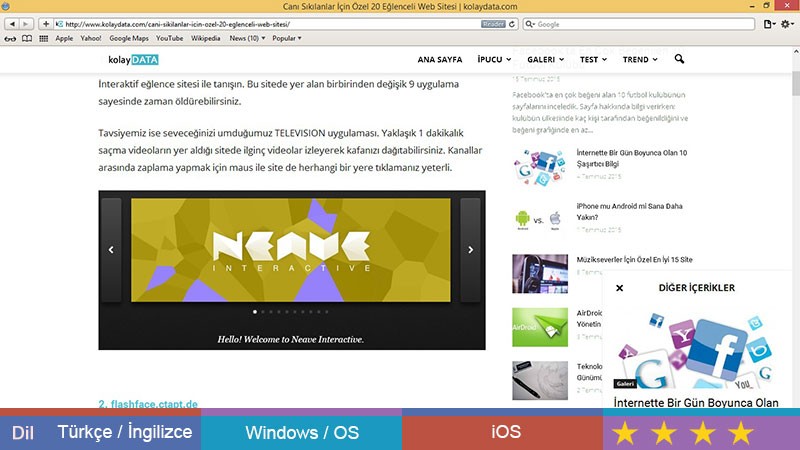800x450 pixels.
Task: Open the Reader view button
Action: tap(492, 24)
